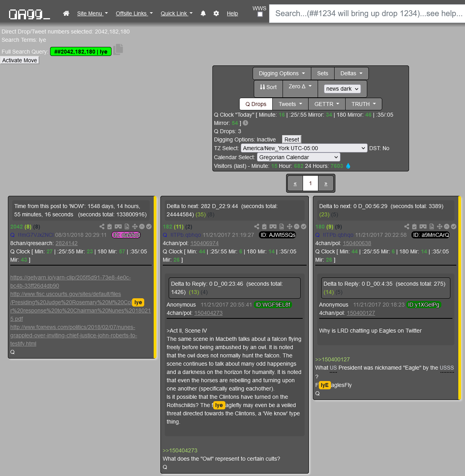Click document image icon on drop 2042

coord(127,227)
